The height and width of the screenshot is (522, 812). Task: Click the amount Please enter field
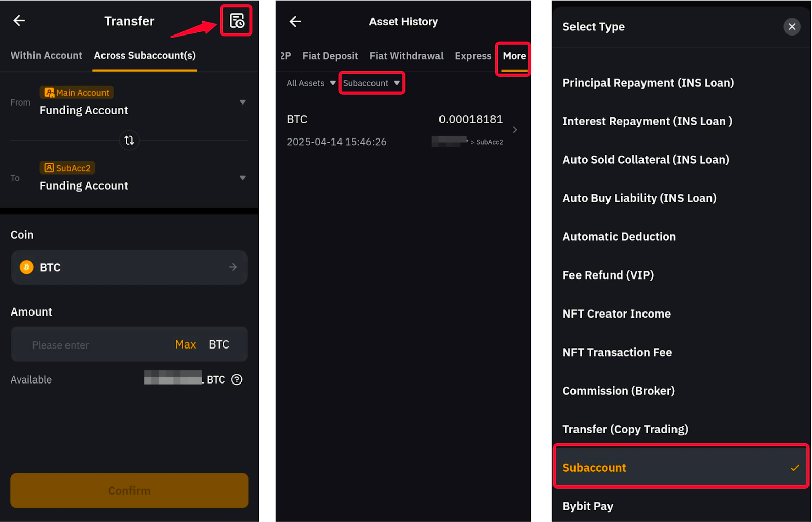coord(91,345)
